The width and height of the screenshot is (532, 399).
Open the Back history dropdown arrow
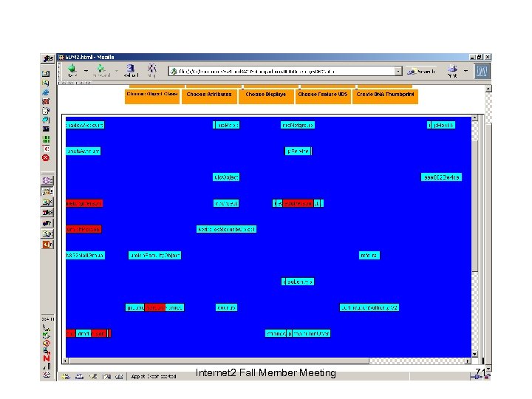click(86, 71)
